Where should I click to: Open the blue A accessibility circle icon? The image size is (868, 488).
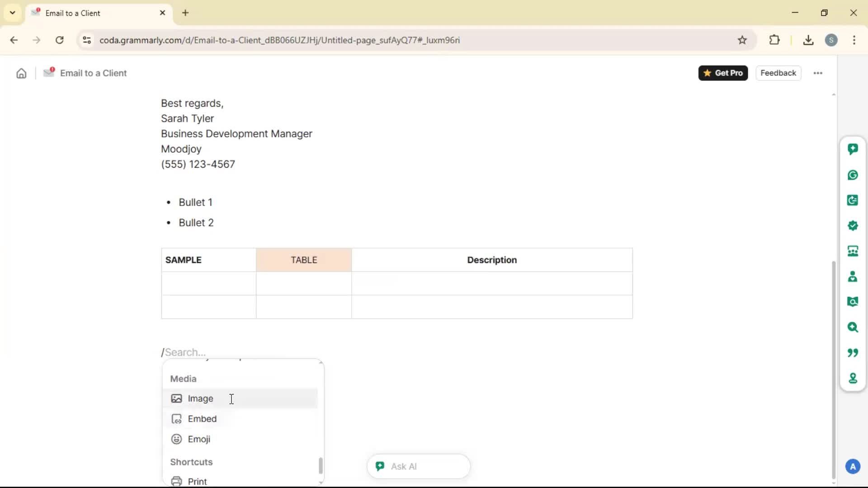coord(853,466)
